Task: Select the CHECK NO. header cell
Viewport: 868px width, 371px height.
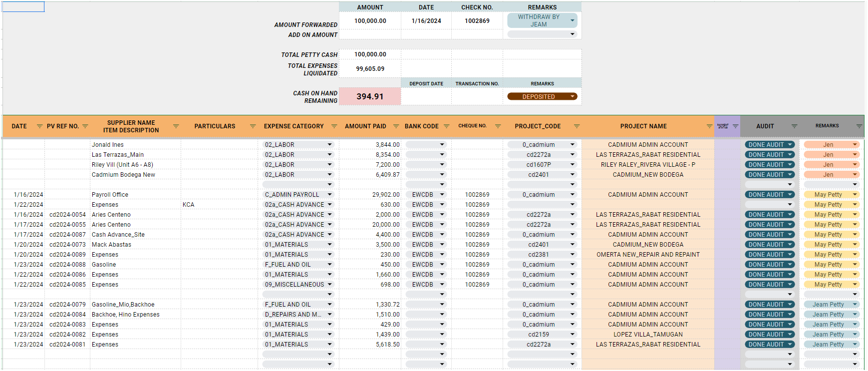Action: 477,7
